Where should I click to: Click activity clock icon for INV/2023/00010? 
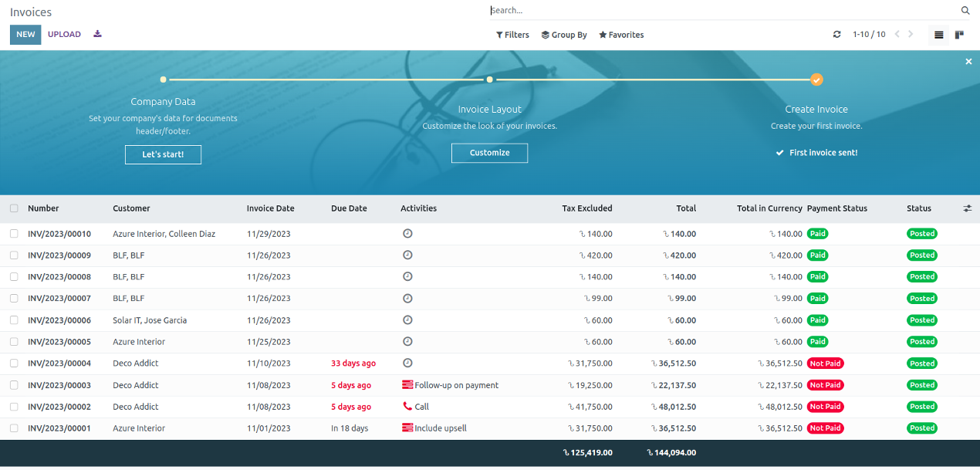pyautogui.click(x=407, y=234)
